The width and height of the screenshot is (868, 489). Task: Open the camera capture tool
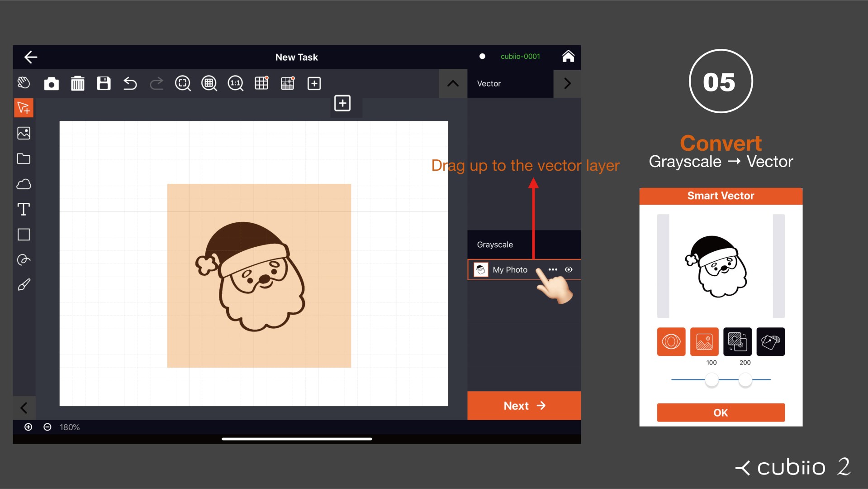coord(51,83)
